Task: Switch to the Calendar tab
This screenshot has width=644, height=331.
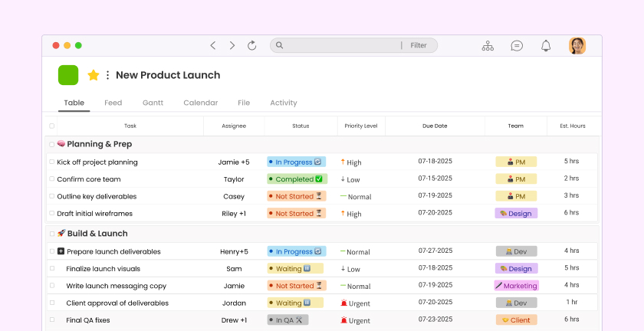Action: [x=200, y=103]
